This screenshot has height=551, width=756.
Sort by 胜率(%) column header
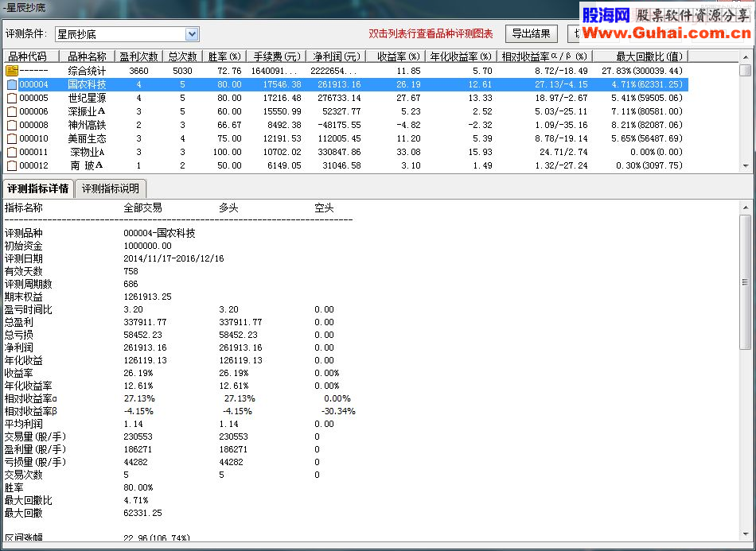224,56
